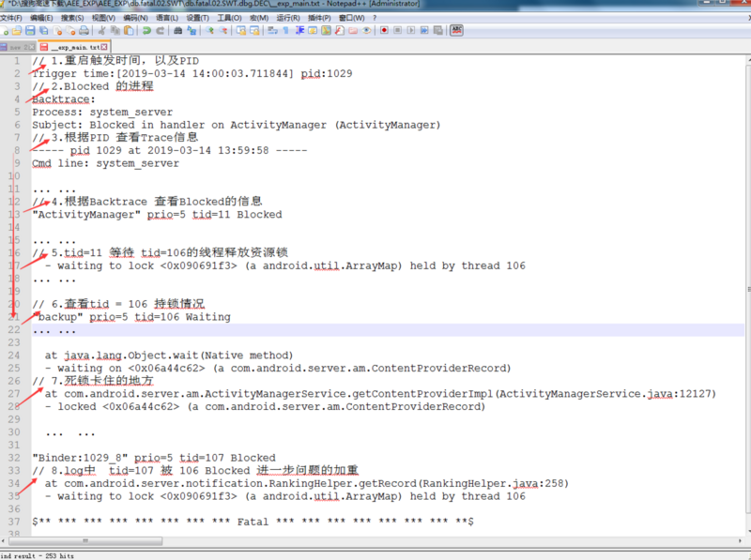Open the 语言(L) menu
751x560 pixels.
pos(167,18)
